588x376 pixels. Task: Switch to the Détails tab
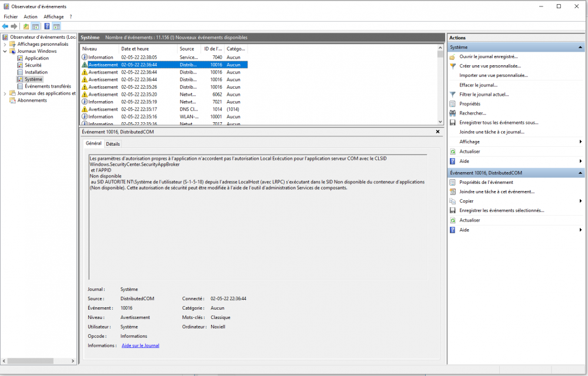pyautogui.click(x=113, y=144)
